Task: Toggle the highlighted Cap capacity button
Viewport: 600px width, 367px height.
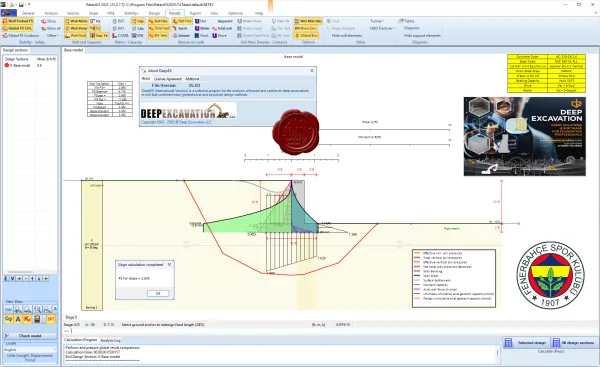Action: (138, 21)
